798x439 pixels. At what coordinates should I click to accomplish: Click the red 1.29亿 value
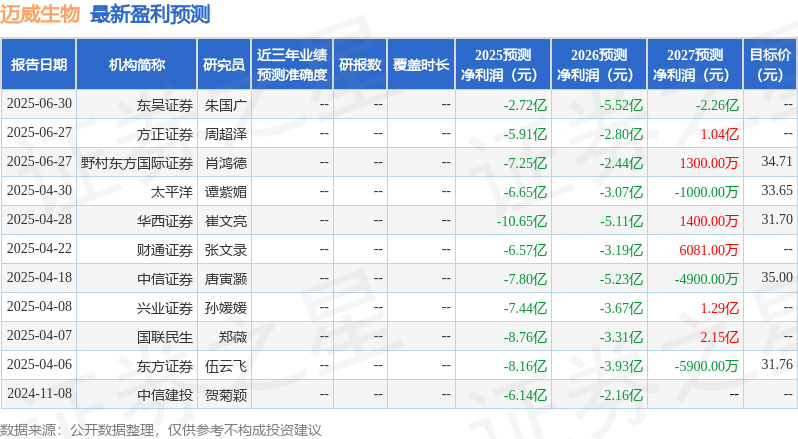[x=720, y=308]
